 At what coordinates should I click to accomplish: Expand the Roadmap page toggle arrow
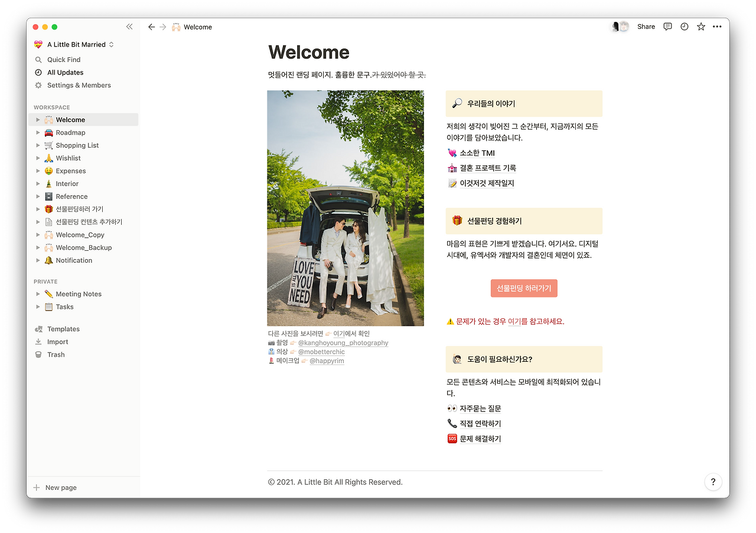(x=38, y=133)
